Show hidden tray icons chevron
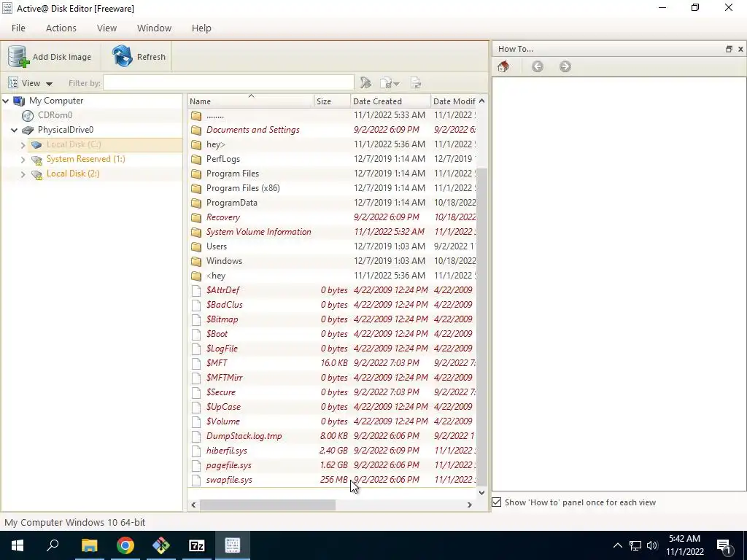747x560 pixels. (x=617, y=545)
